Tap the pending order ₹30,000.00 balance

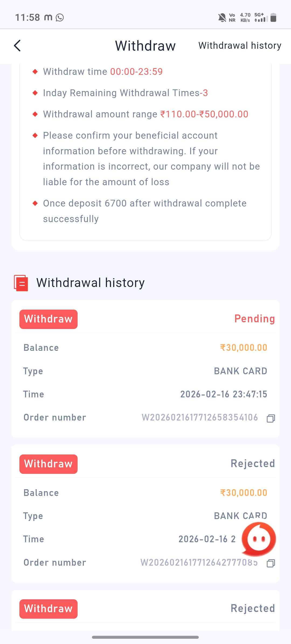244,348
